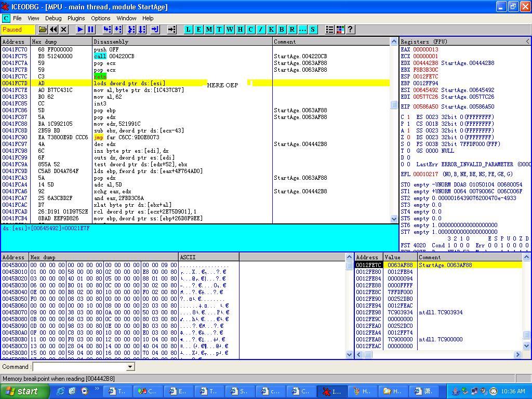Show Handles with the H toolbar button
The image size is (532, 399).
tap(240, 30)
